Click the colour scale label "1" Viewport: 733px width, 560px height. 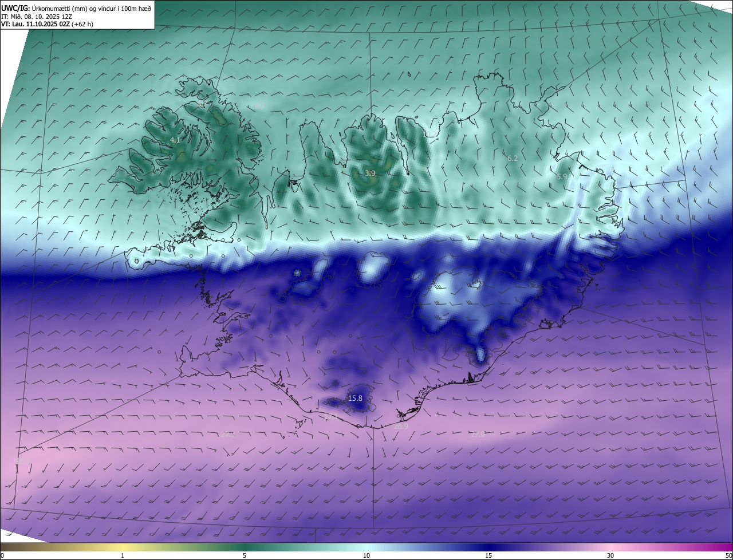click(123, 555)
